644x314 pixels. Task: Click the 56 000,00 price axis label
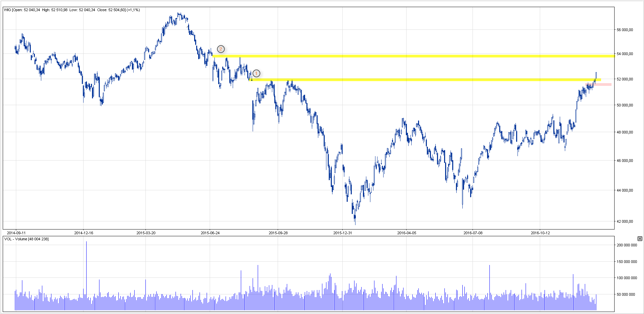point(625,30)
